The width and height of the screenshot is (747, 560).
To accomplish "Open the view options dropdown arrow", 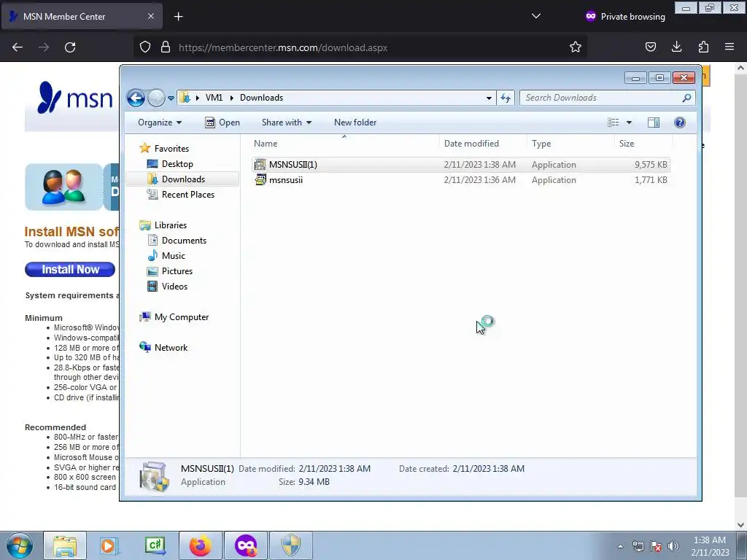I will click(x=629, y=122).
